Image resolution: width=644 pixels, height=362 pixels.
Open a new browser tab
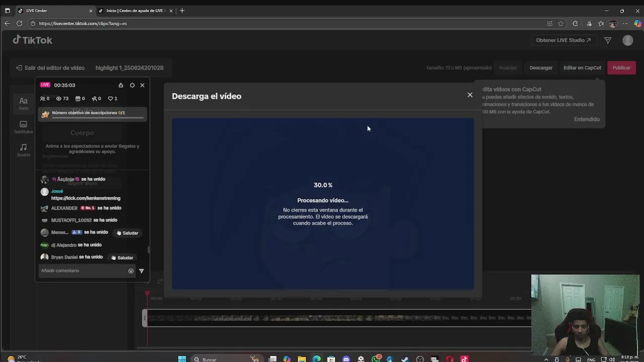click(182, 11)
